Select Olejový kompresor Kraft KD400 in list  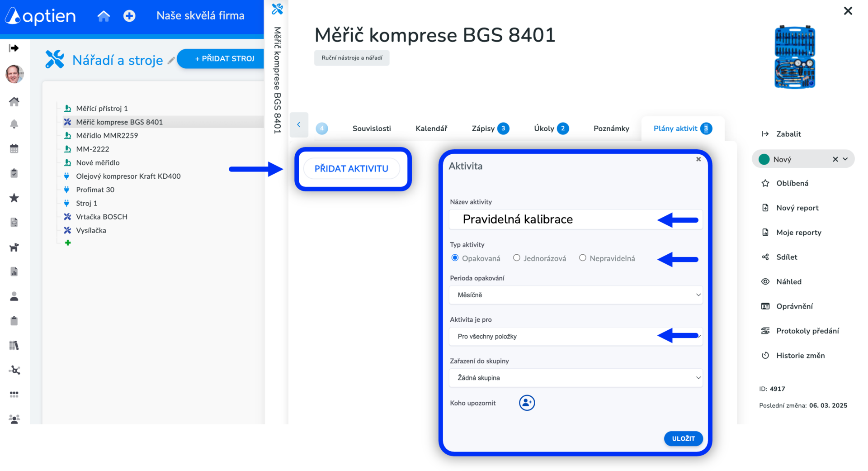[128, 176]
